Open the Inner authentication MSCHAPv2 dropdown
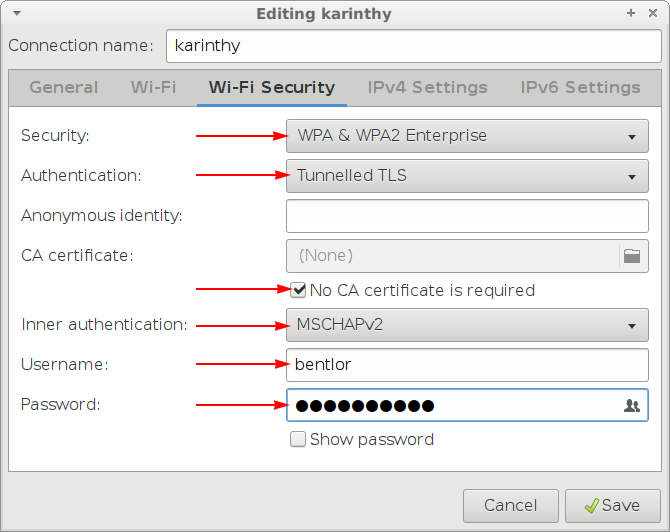The height and width of the screenshot is (532, 670). 467,324
